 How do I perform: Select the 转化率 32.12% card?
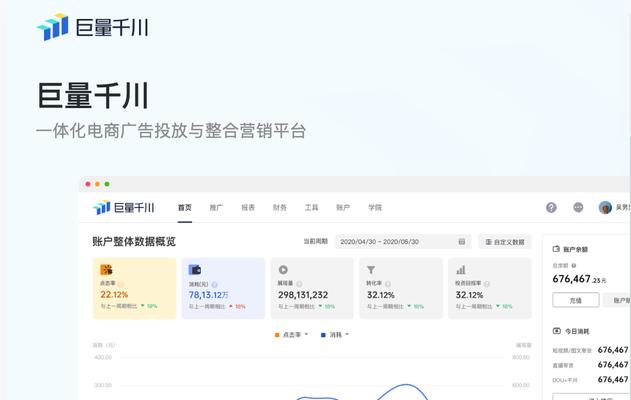401,288
